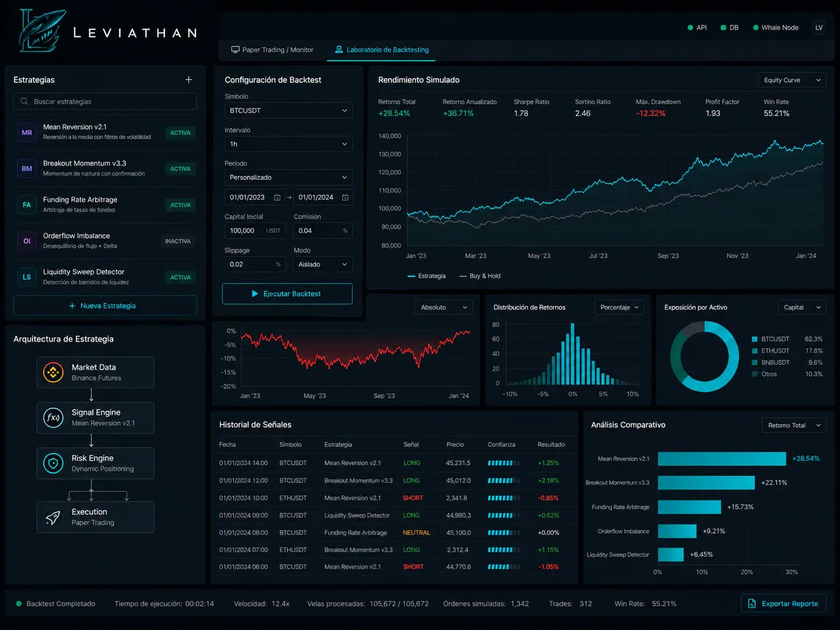This screenshot has height=630, width=840.
Task: Open the Modo Aislado dropdown
Action: coord(323,265)
